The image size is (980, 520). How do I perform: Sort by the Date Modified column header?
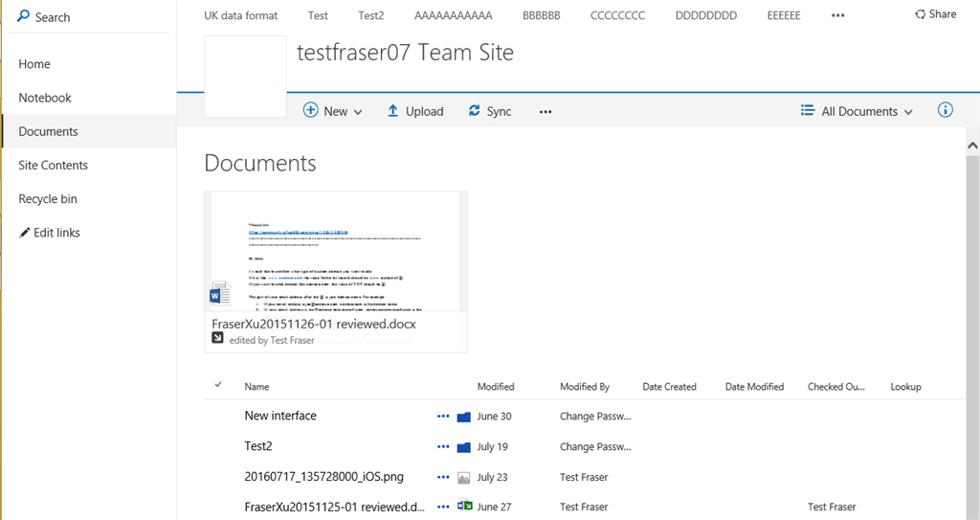[754, 387]
